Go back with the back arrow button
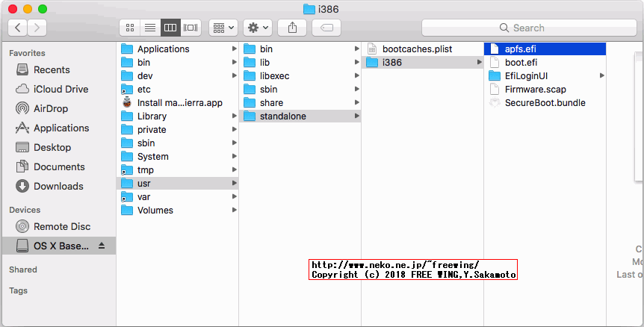 coord(18,28)
